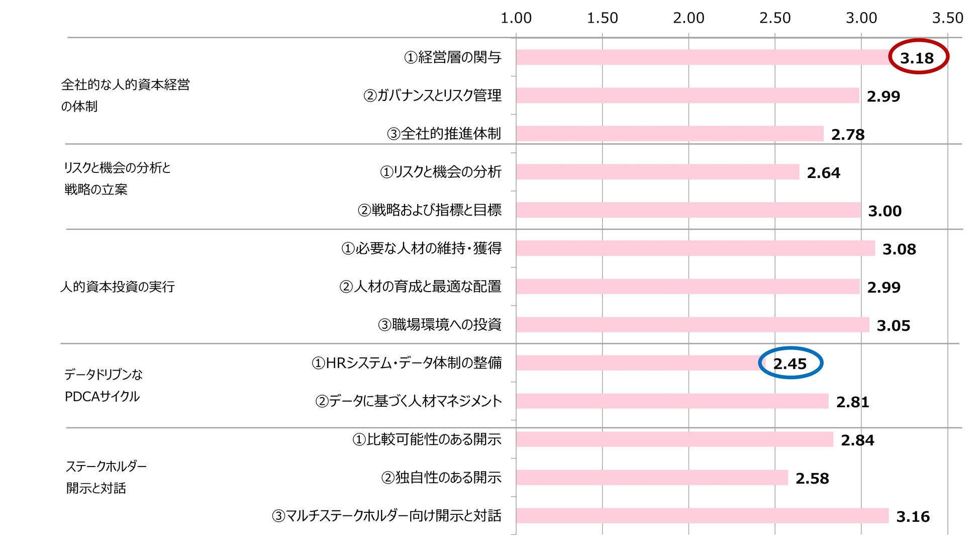Viewport: 980px width, 549px height.
Task: Click the 1.00 axis tick label
Action: click(516, 18)
